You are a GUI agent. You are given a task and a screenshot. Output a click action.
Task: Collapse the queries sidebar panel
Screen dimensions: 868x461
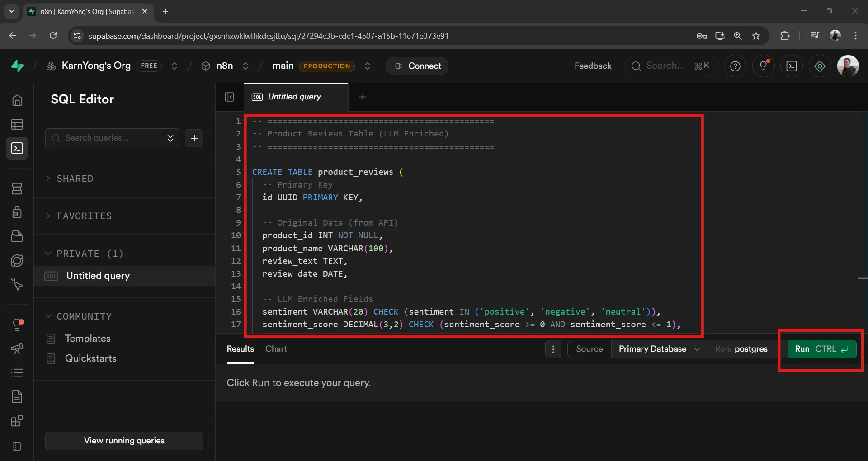coord(230,97)
